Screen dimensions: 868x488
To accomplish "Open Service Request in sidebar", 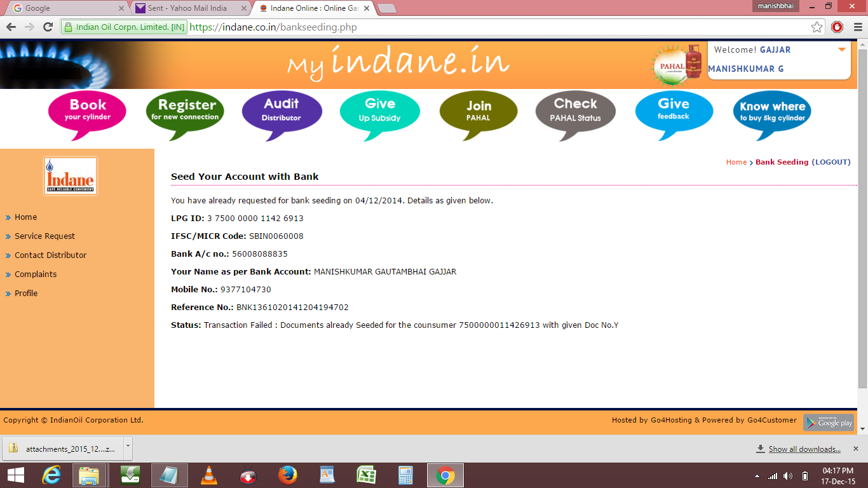I will [x=44, y=236].
